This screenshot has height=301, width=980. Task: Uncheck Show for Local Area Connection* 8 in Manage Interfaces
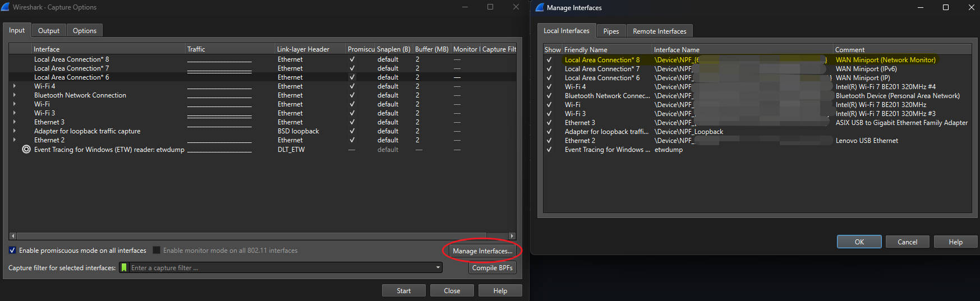pyautogui.click(x=549, y=60)
